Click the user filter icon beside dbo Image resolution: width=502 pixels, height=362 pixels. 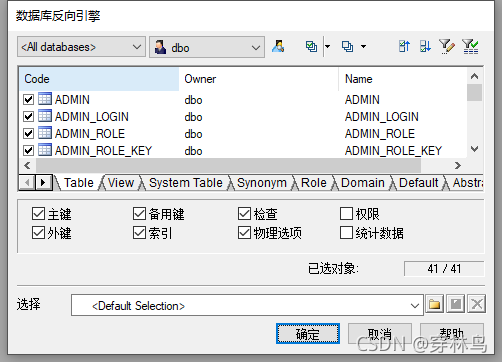278,46
